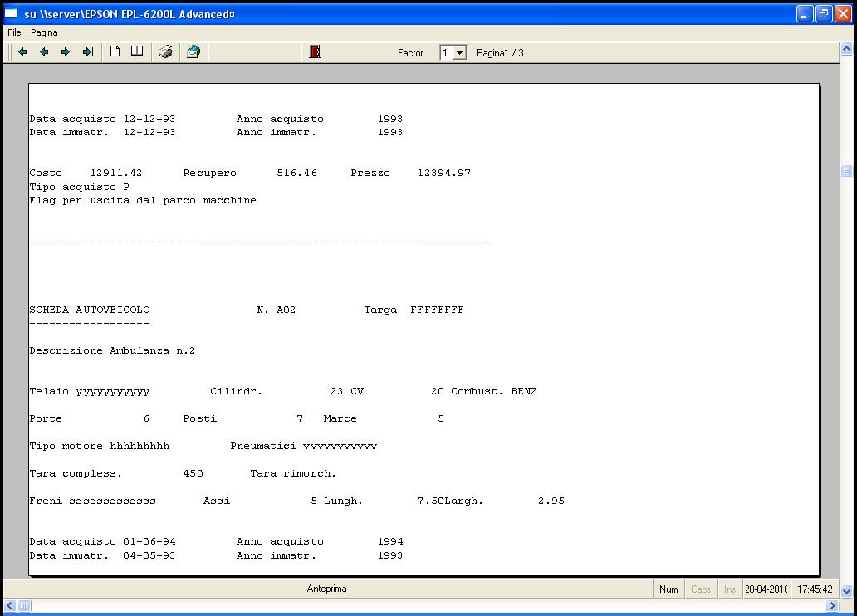
Task: Click the Prezzo value 12394.97
Action: coord(444,174)
